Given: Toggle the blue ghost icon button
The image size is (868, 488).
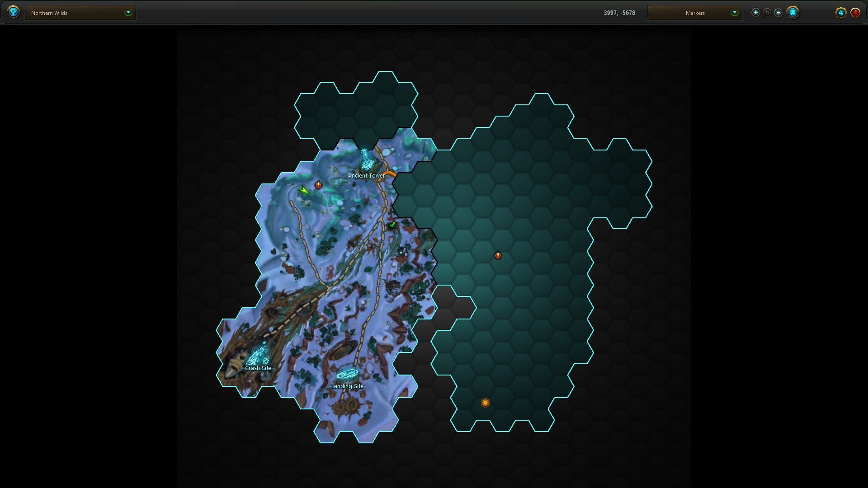Looking at the screenshot, I should pyautogui.click(x=793, y=13).
